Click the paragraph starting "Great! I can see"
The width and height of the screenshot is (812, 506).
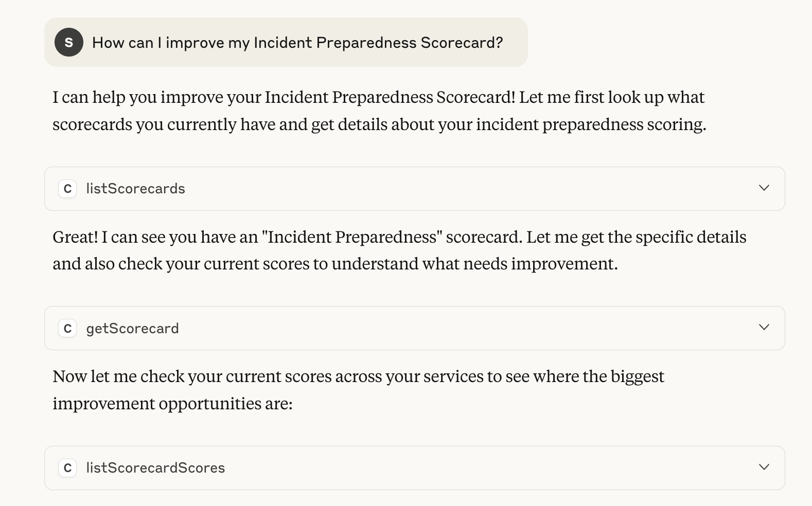399,250
